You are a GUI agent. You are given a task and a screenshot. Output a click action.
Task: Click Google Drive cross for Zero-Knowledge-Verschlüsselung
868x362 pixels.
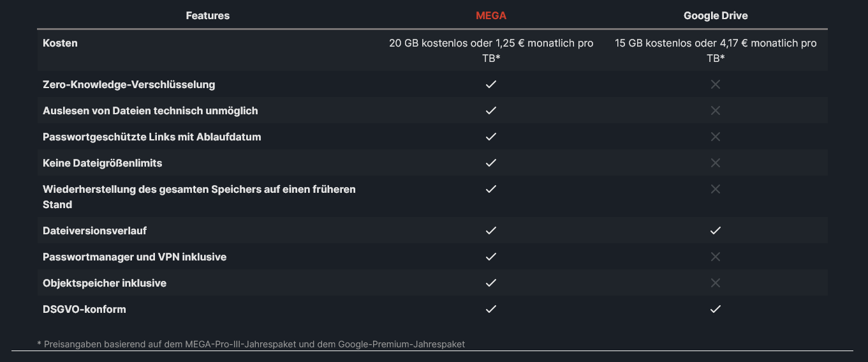click(x=716, y=84)
